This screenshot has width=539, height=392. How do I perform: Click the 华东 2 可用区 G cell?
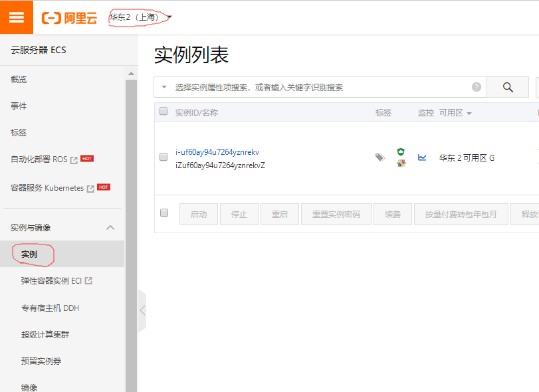[x=467, y=157]
